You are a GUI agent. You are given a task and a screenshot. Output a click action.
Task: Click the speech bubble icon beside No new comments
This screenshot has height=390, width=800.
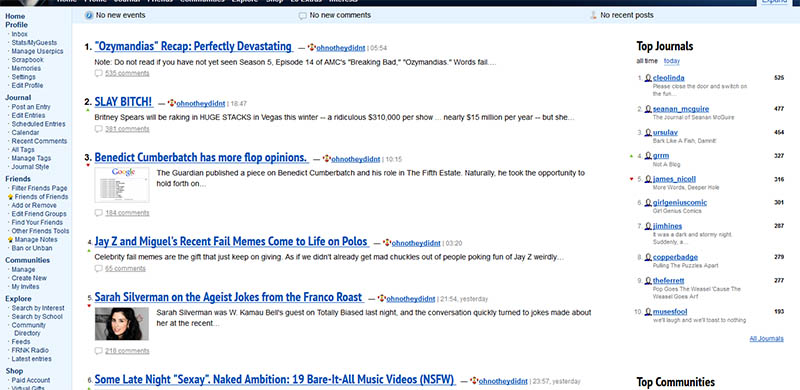(303, 16)
